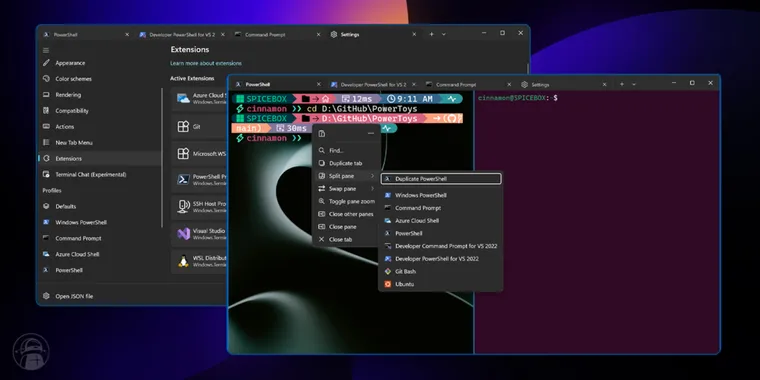Open Color schemes palette icon in sidebar

pyautogui.click(x=46, y=79)
